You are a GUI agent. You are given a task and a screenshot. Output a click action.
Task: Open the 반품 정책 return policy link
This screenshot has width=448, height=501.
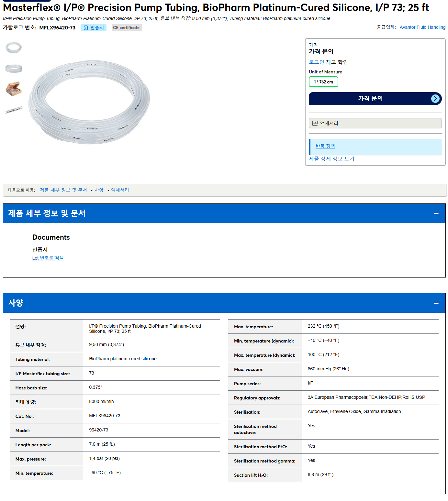point(325,146)
